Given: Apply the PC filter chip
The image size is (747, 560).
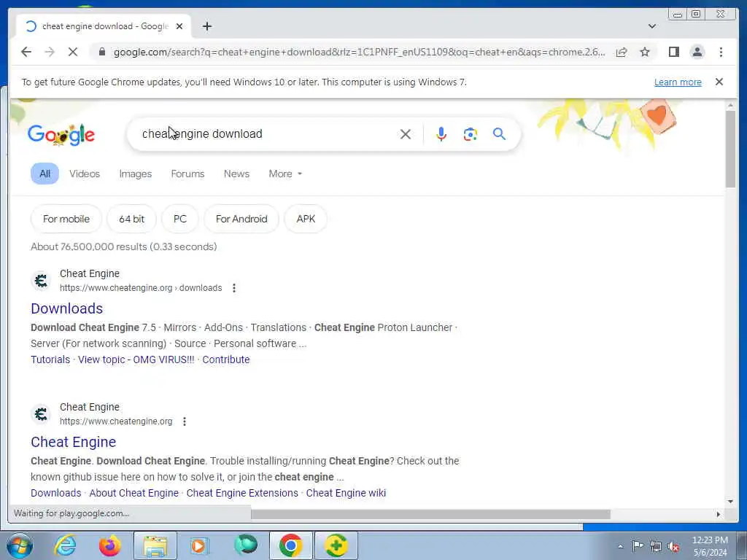Looking at the screenshot, I should pyautogui.click(x=180, y=219).
